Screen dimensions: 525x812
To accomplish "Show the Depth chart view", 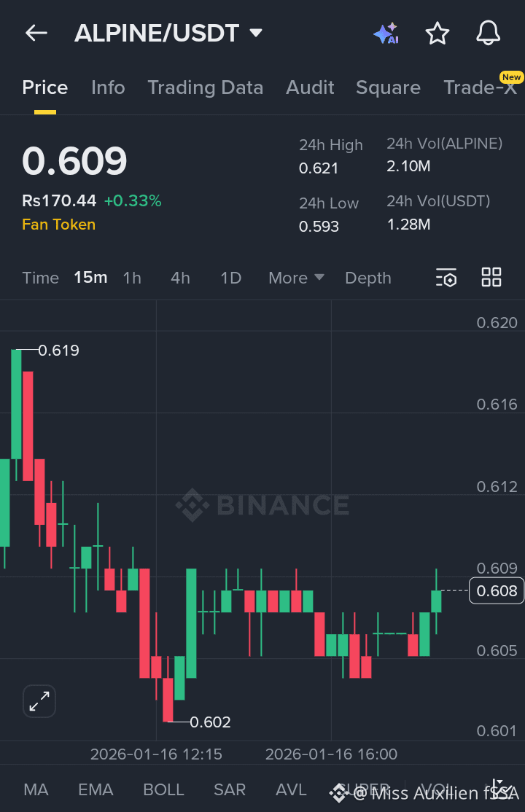I will [368, 278].
